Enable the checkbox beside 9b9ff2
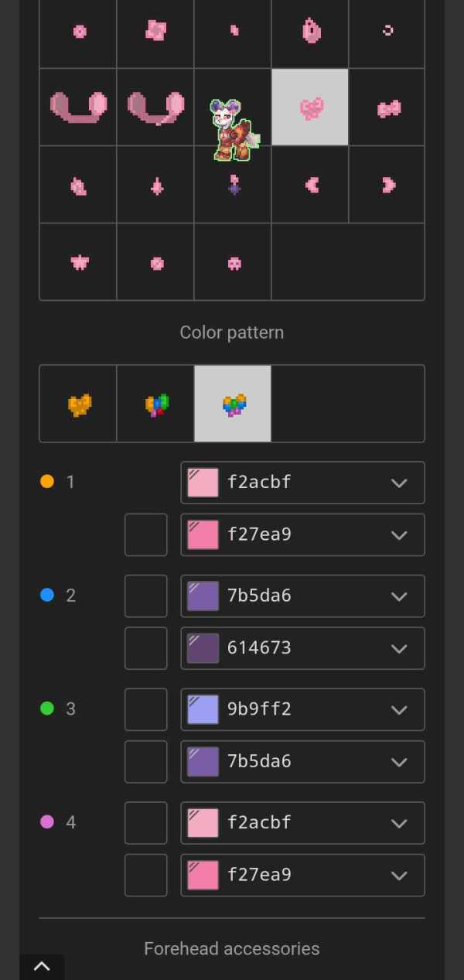This screenshot has width=464, height=980. click(145, 709)
